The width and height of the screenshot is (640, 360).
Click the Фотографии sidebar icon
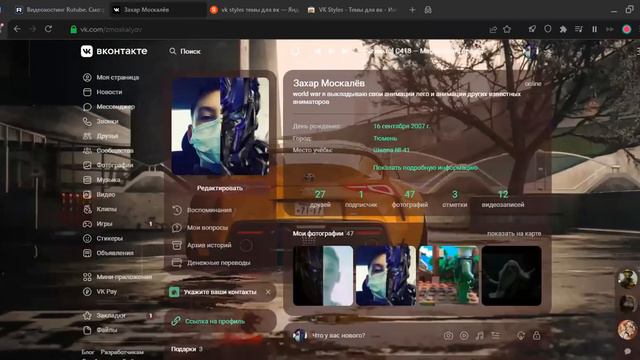(87, 165)
